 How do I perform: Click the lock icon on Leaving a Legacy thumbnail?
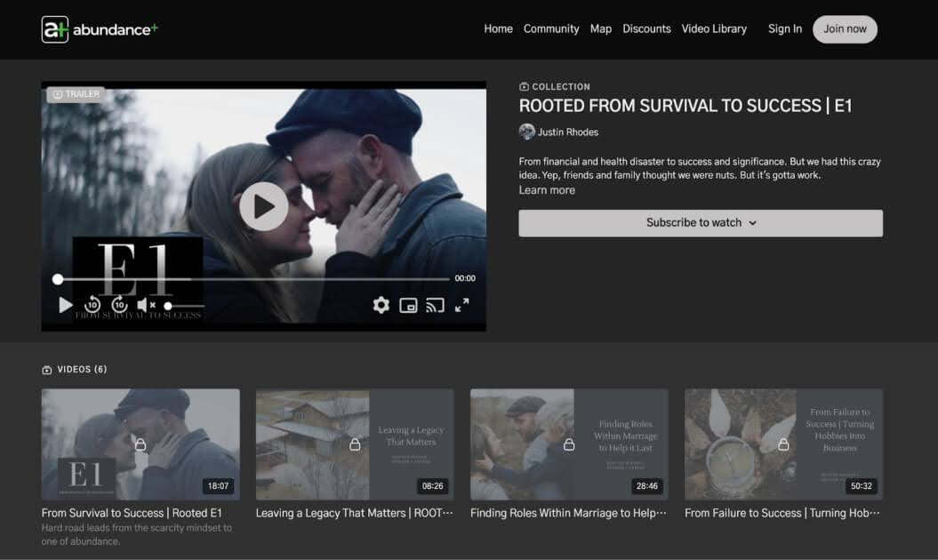pyautogui.click(x=355, y=443)
